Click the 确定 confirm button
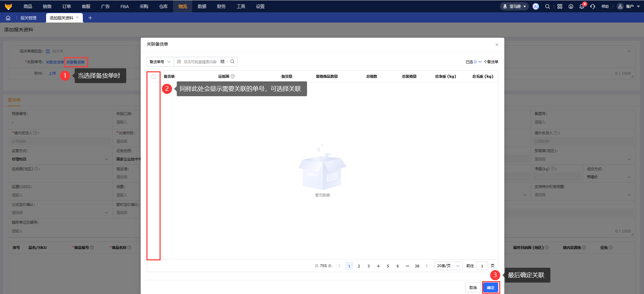This screenshot has width=644, height=294. [490, 288]
